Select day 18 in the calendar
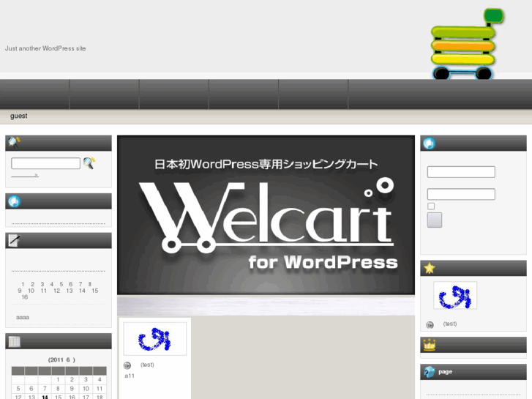Screen dimensions: 532x399 click(x=100, y=397)
